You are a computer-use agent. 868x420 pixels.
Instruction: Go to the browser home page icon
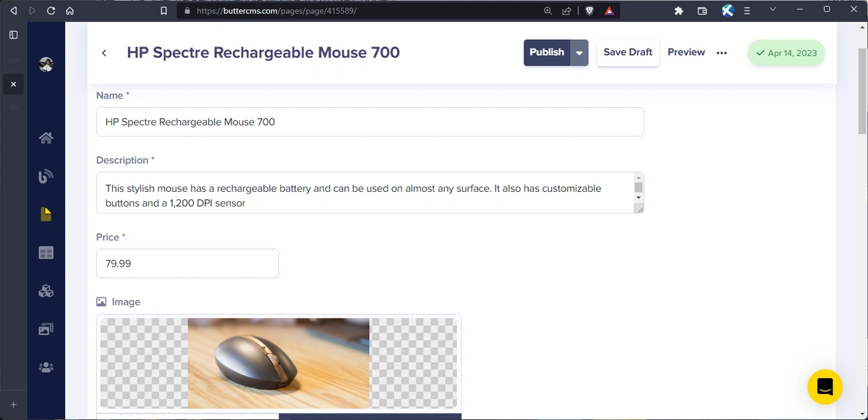pyautogui.click(x=69, y=11)
